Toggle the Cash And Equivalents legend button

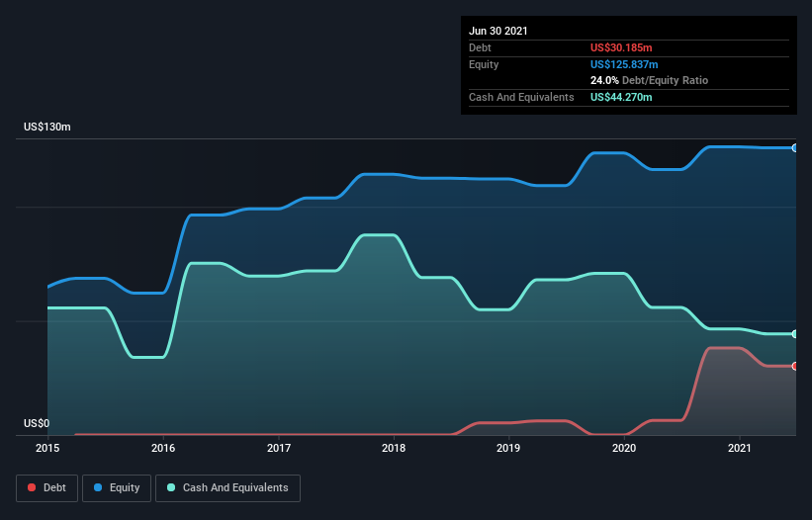227,488
